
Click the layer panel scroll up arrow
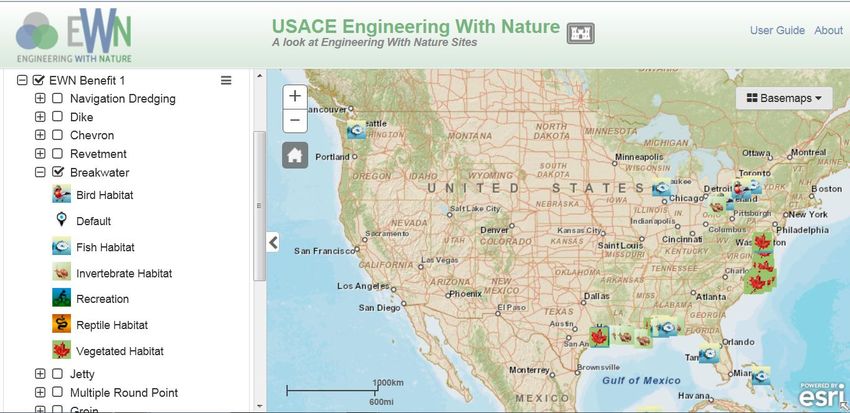point(259,75)
